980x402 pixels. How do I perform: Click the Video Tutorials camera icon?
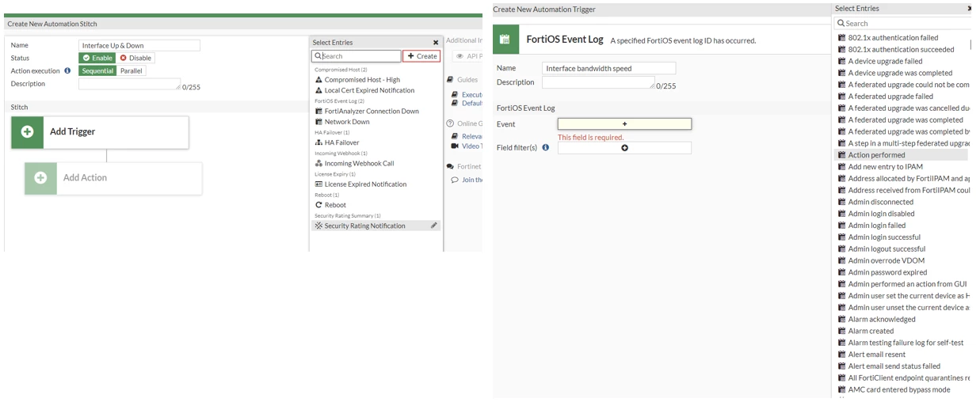coord(455,146)
